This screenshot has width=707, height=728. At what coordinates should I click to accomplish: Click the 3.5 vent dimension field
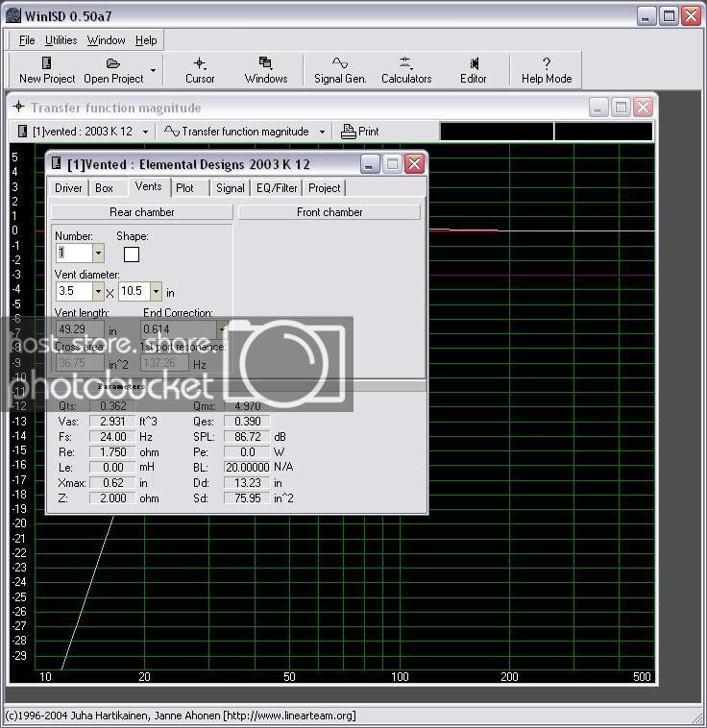(x=74, y=292)
